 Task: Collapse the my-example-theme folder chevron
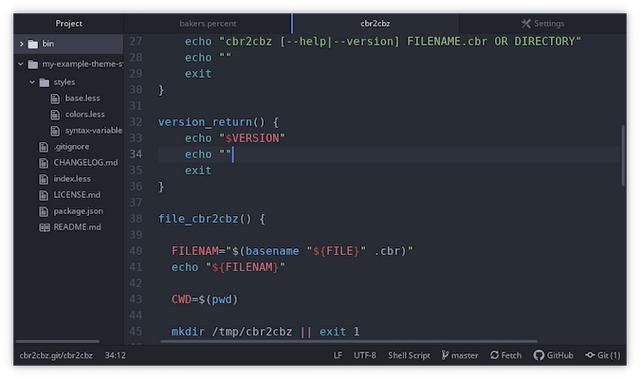(21, 64)
